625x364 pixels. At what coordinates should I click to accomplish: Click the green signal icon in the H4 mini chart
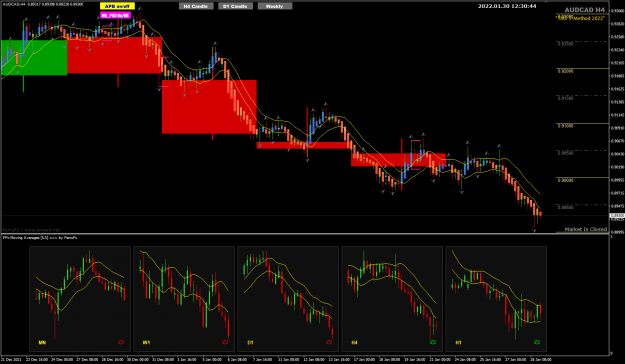pos(433,342)
